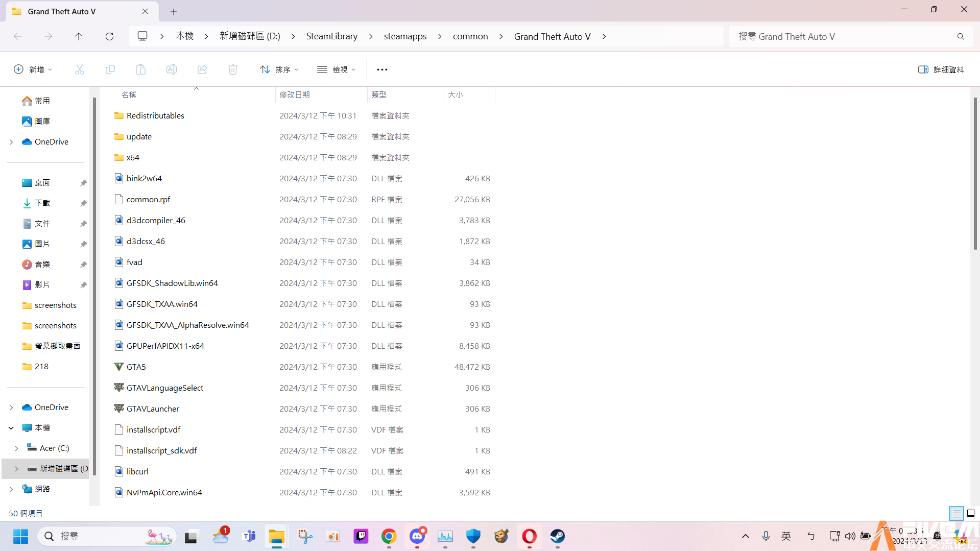
Task: Click the PC monitor icon in address bar
Action: coord(142,36)
